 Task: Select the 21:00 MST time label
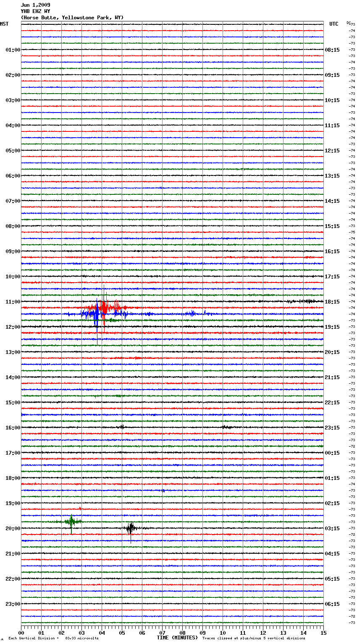click(13, 554)
